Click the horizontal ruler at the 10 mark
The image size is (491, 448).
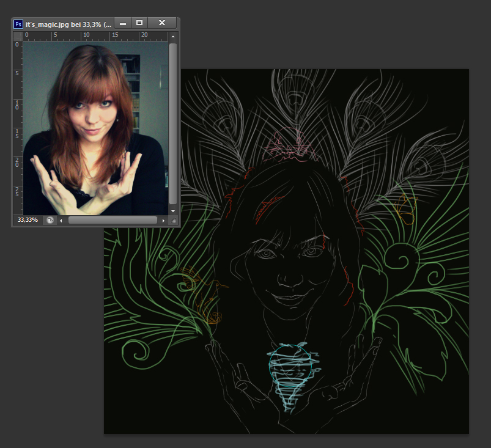click(x=86, y=35)
